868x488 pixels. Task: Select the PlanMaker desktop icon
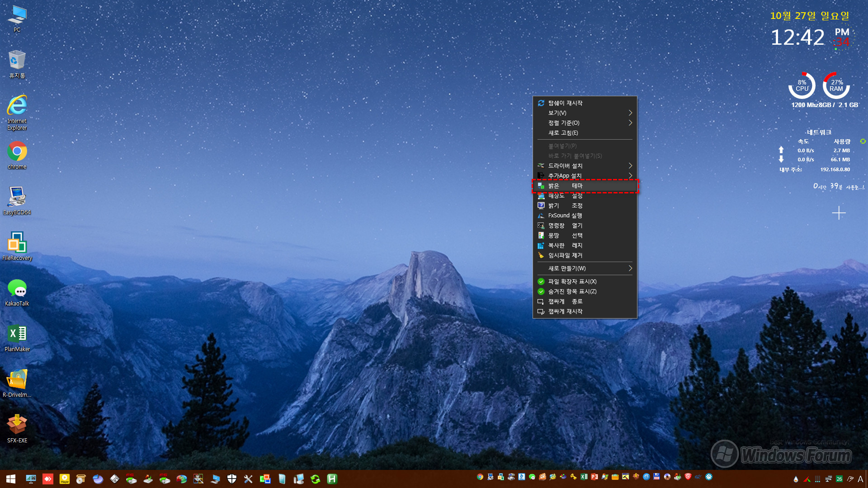(17, 338)
